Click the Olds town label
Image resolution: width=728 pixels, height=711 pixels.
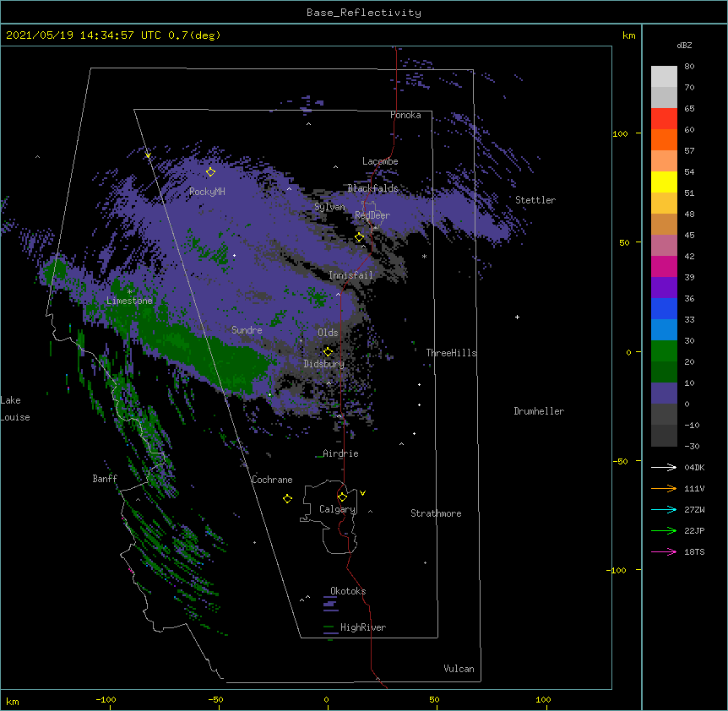point(328,333)
